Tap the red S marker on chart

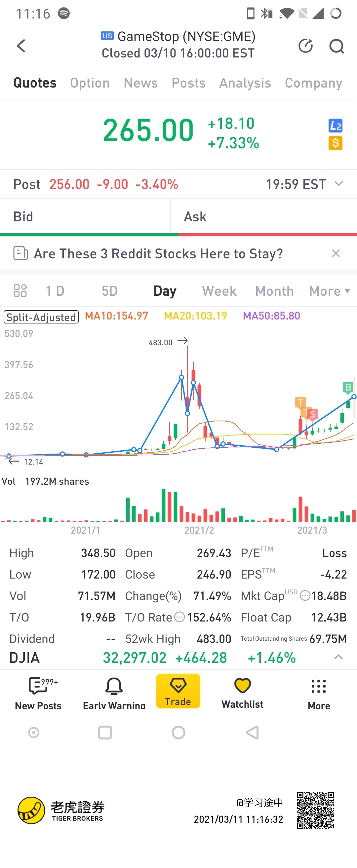pyautogui.click(x=312, y=414)
